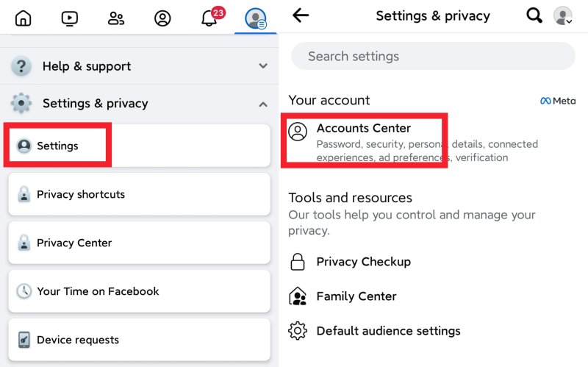The width and height of the screenshot is (588, 367).
Task: Open the Settings menu item
Action: pyautogui.click(x=139, y=146)
